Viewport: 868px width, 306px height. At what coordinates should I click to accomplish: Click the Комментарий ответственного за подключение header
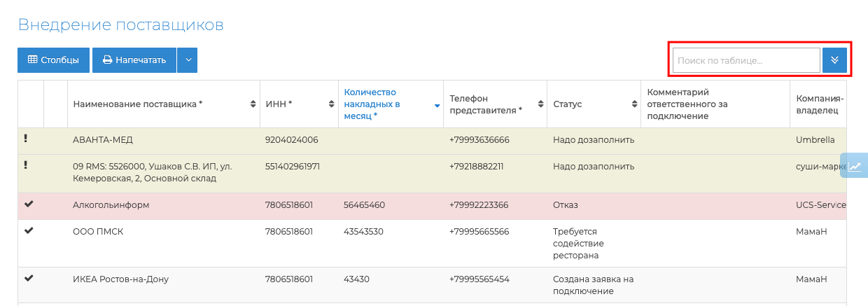pyautogui.click(x=688, y=104)
